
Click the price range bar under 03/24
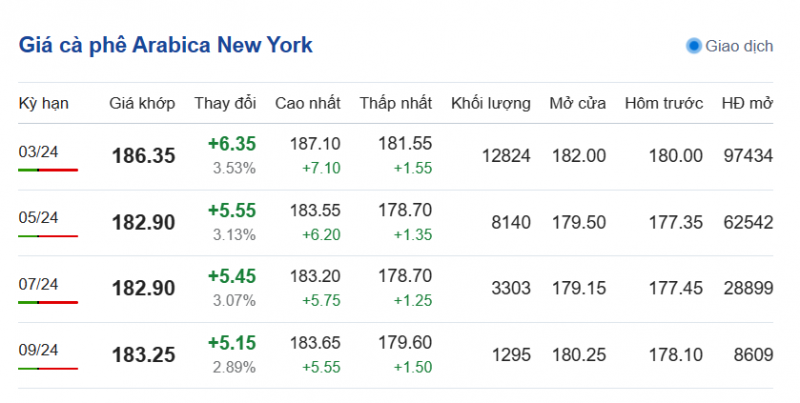(48, 170)
